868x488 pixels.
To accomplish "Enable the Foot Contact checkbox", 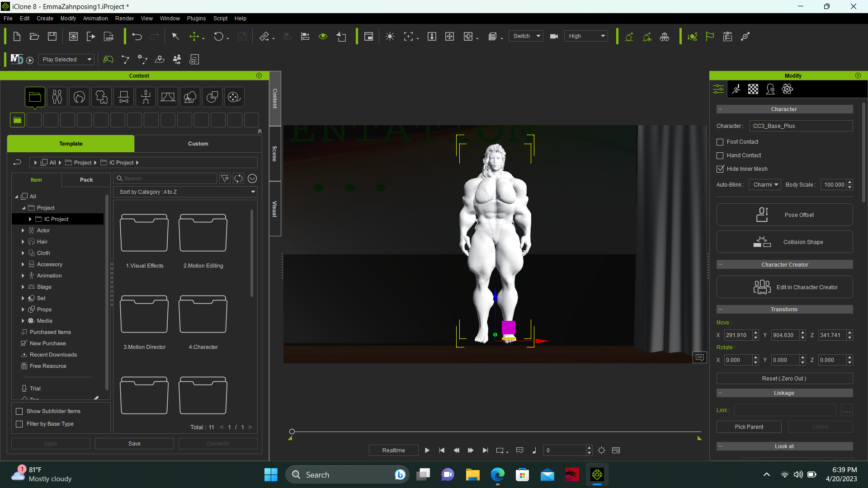I will (720, 142).
